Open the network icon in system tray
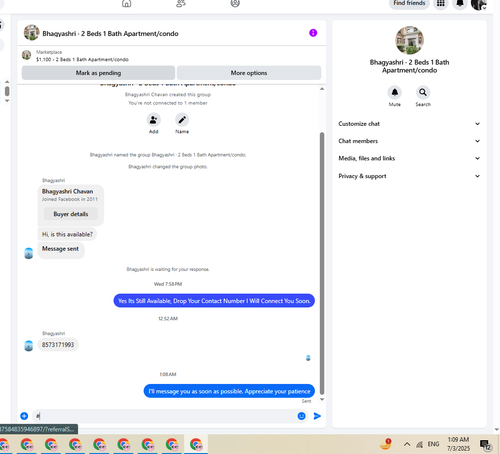Screen dimensions: 500x454 (x=419, y=444)
